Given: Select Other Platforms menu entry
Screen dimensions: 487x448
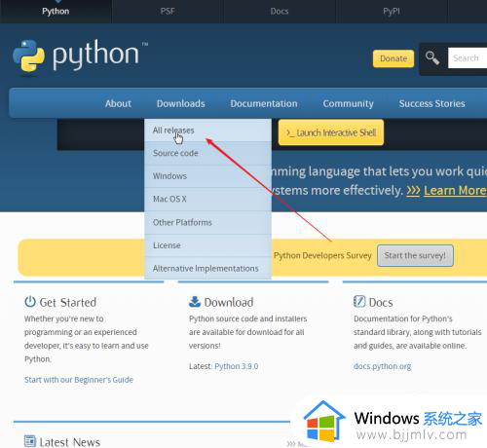Looking at the screenshot, I should click(207, 223).
